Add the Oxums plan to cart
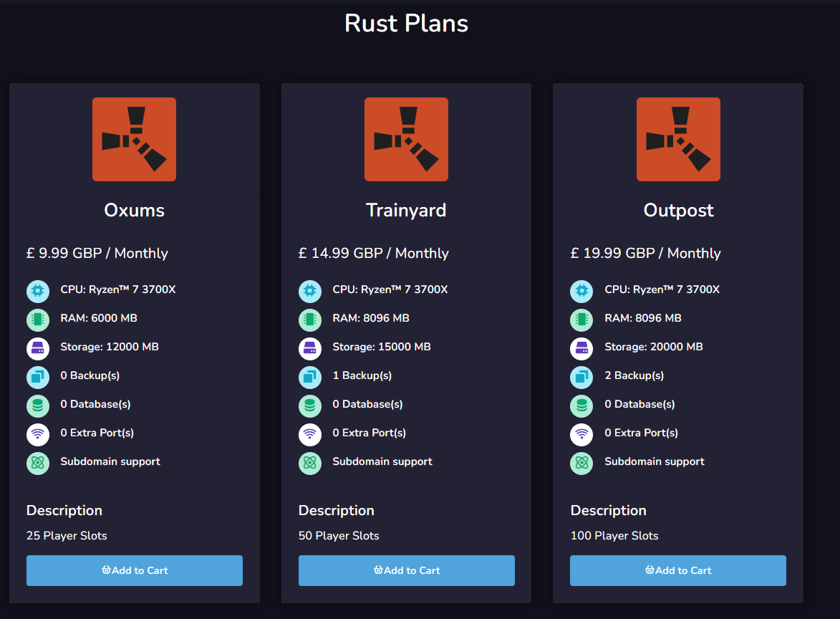Viewport: 840px width, 619px height. [x=135, y=570]
